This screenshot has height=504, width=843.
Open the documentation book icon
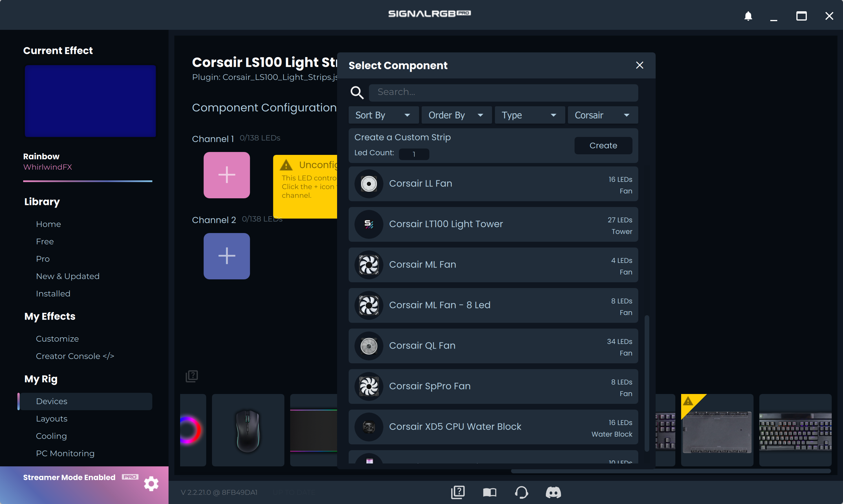(489, 492)
